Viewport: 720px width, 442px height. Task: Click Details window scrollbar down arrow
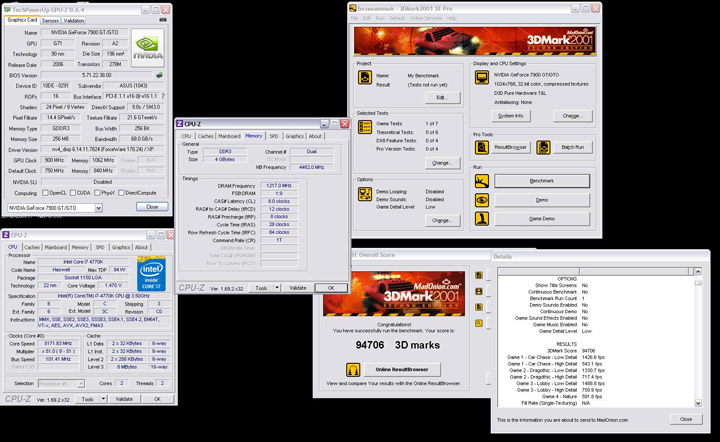(x=698, y=403)
